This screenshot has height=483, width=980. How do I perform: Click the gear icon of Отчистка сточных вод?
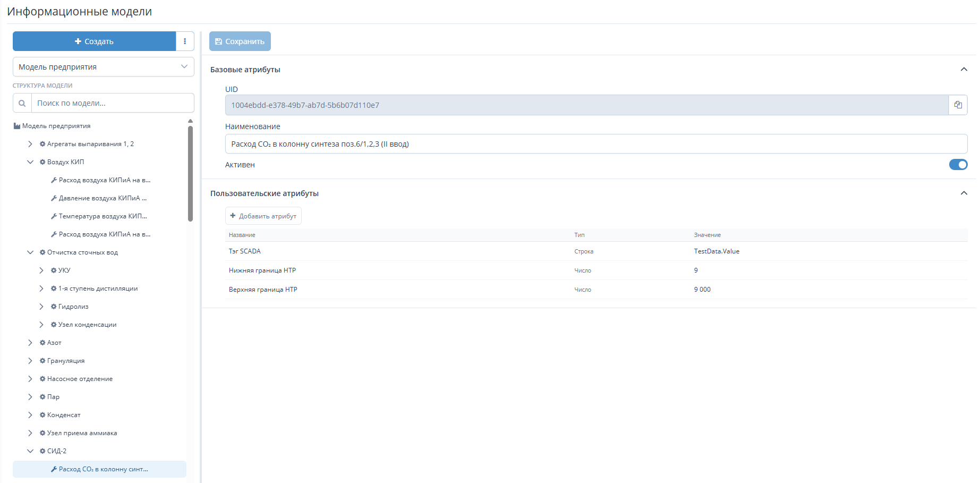coord(42,252)
